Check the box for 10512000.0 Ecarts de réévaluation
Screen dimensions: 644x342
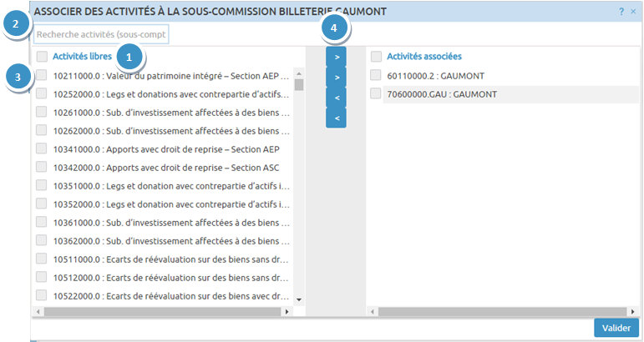[x=41, y=277]
